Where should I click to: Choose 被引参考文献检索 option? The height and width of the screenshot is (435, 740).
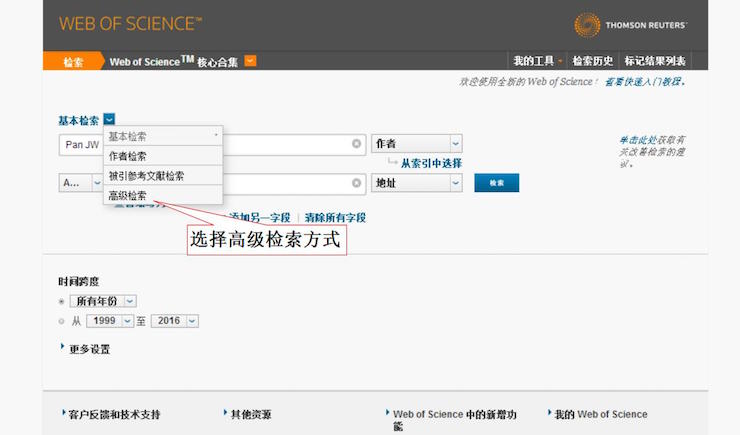[163, 176]
